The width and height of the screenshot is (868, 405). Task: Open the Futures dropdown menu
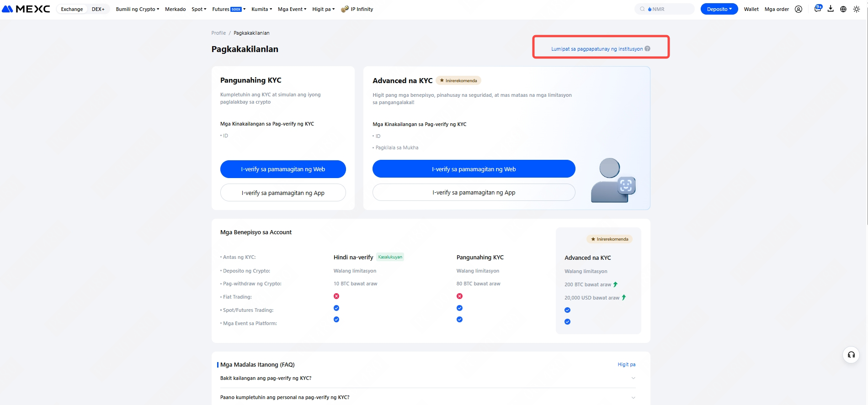point(229,9)
